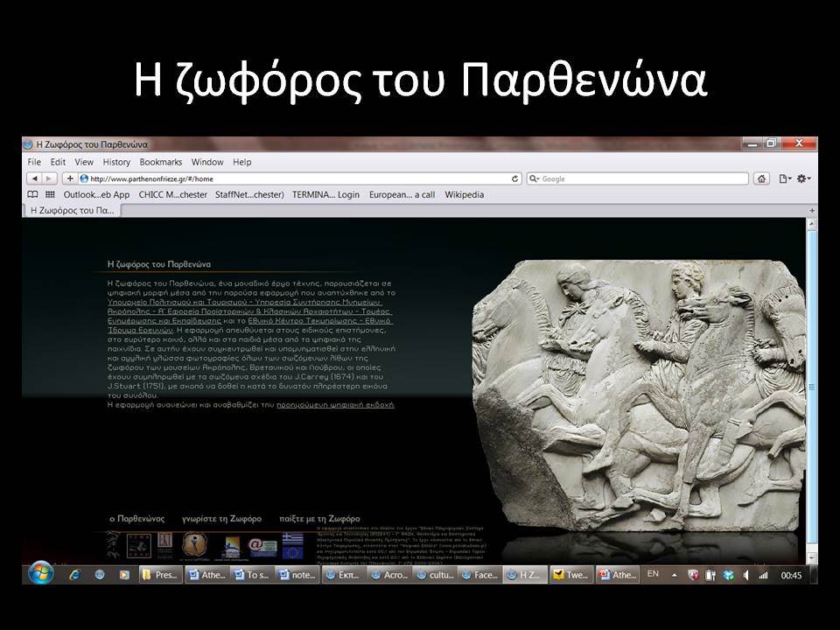Open the 'TERMINA... Login' bookmark

[325, 194]
